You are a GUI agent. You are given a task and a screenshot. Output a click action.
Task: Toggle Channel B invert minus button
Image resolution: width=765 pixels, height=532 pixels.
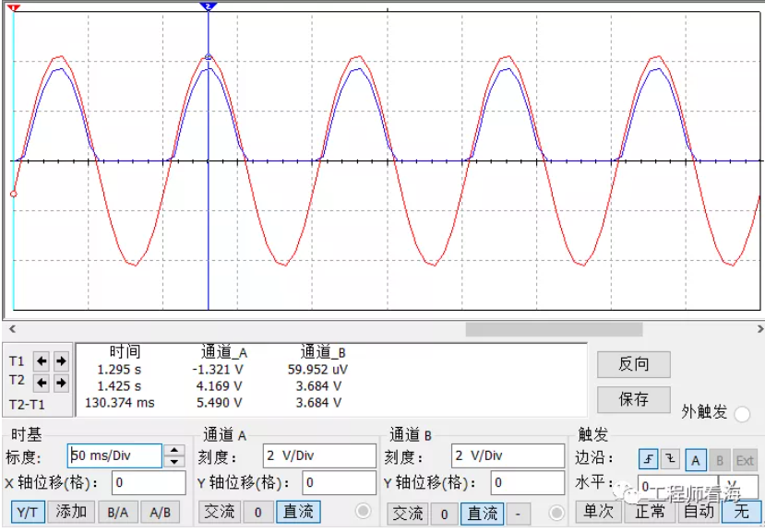tap(518, 514)
